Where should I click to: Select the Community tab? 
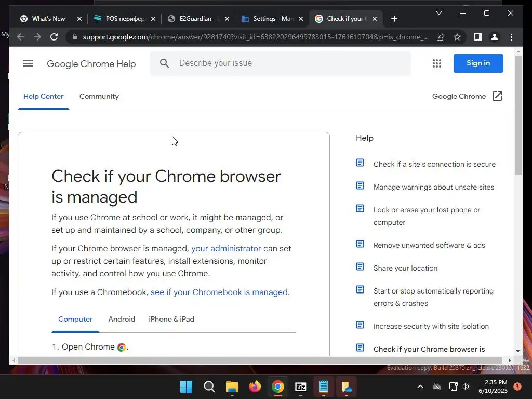pos(99,96)
